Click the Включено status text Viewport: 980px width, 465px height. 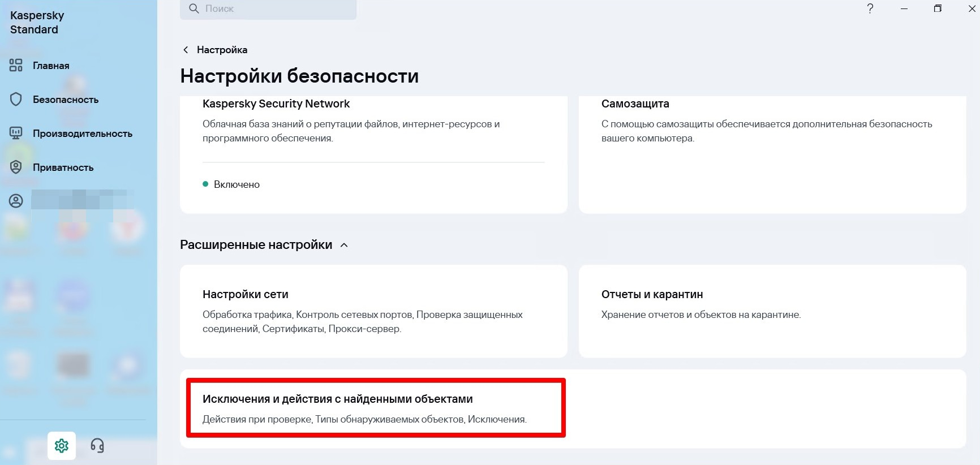(237, 184)
